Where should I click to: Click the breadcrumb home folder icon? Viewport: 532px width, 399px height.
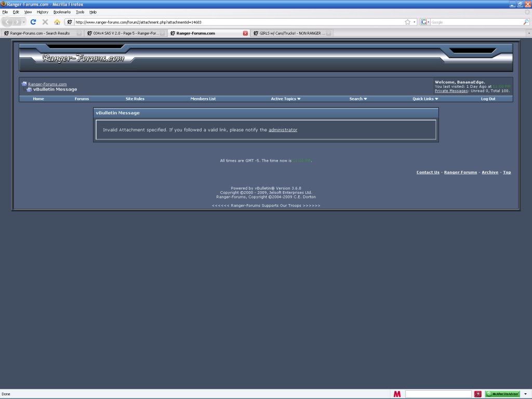pyautogui.click(x=24, y=84)
